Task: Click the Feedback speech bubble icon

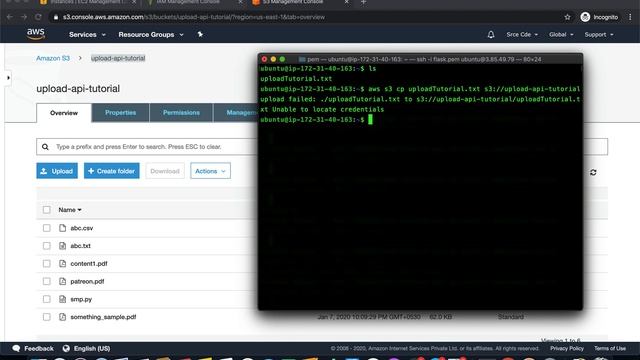Action: (16, 348)
